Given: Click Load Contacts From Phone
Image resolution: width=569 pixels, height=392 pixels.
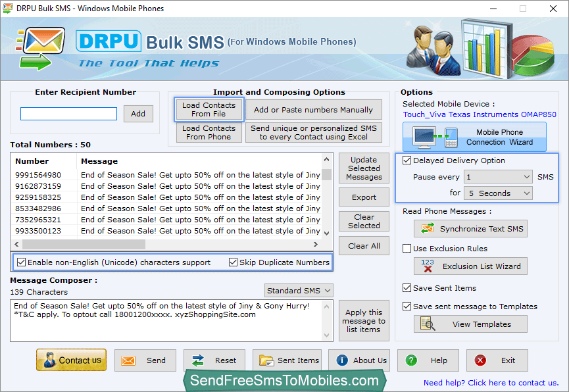Looking at the screenshot, I should coord(209,132).
